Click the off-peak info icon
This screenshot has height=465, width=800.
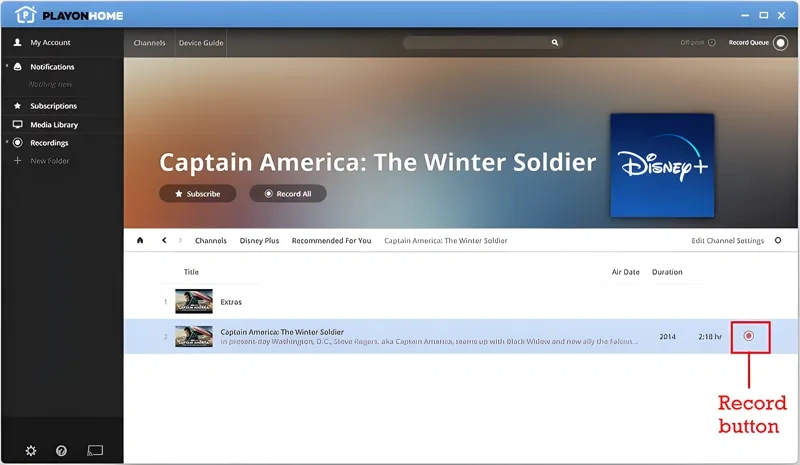coord(713,43)
